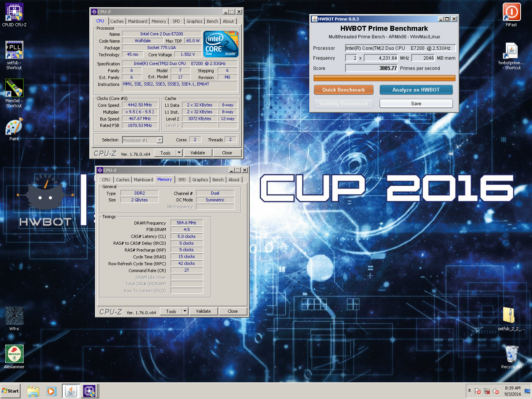Screen dimensions: 532x399
Task: Start the Quick Benchmark in HWBOT Prime
Action: click(344, 90)
